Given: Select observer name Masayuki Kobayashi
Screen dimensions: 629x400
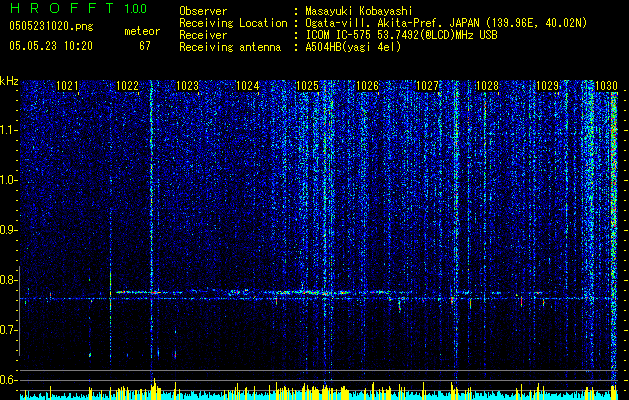Looking at the screenshot, I should pos(359,11).
